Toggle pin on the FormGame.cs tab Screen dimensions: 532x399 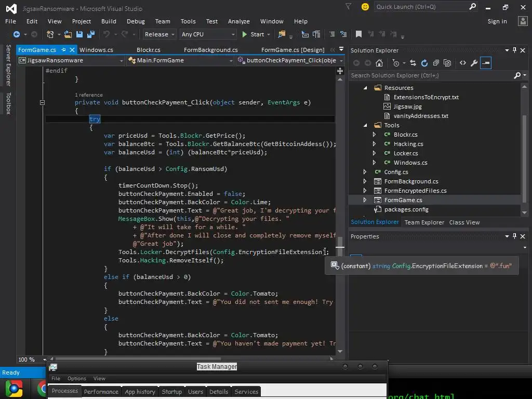[63, 50]
